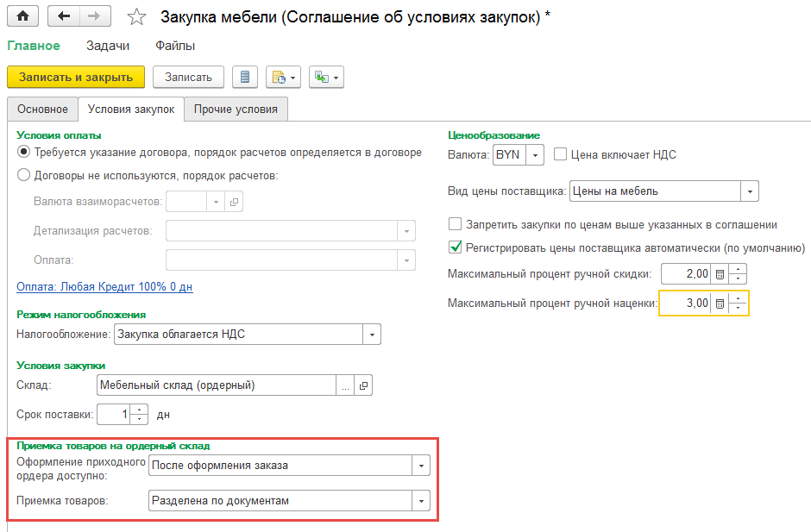This screenshot has height=532, width=811.
Task: Open Вид цены поставщика dropdown
Action: click(751, 191)
